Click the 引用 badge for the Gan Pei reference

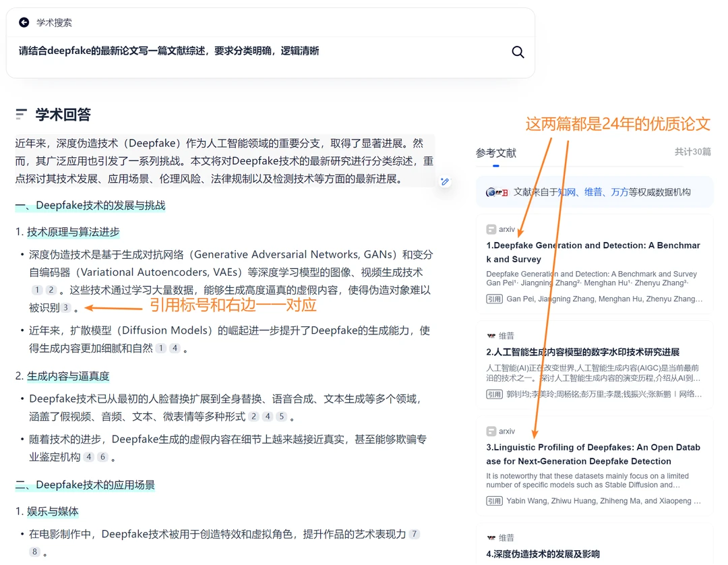pyautogui.click(x=494, y=299)
